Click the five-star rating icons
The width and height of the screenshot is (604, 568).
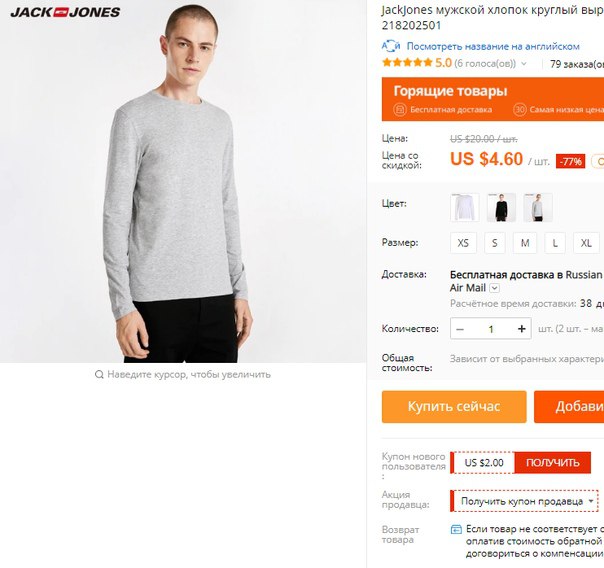coord(407,63)
